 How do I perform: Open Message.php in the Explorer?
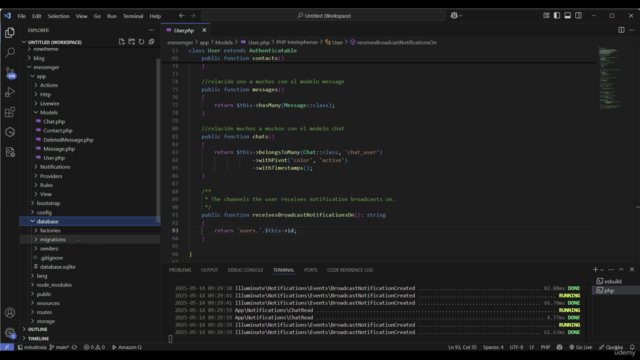(59, 149)
